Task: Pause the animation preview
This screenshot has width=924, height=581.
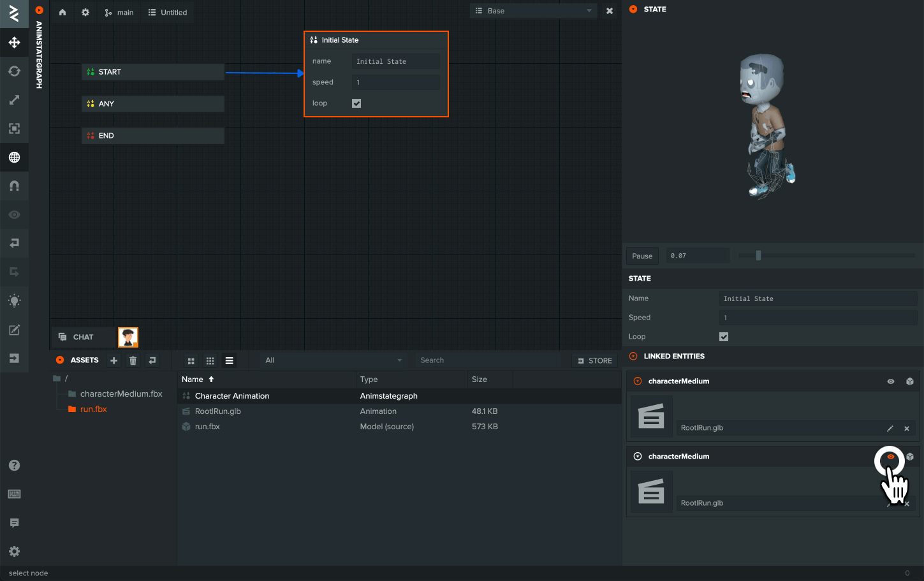Action: tap(642, 256)
